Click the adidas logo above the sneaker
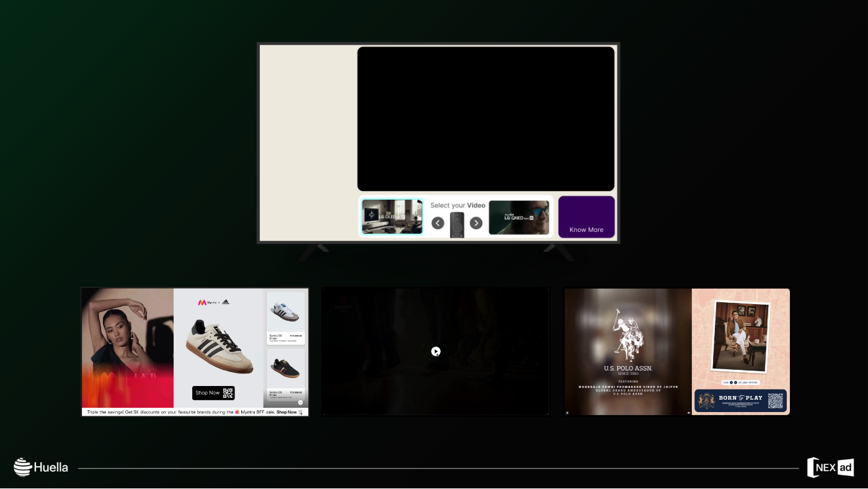868x489 pixels. pos(226,302)
